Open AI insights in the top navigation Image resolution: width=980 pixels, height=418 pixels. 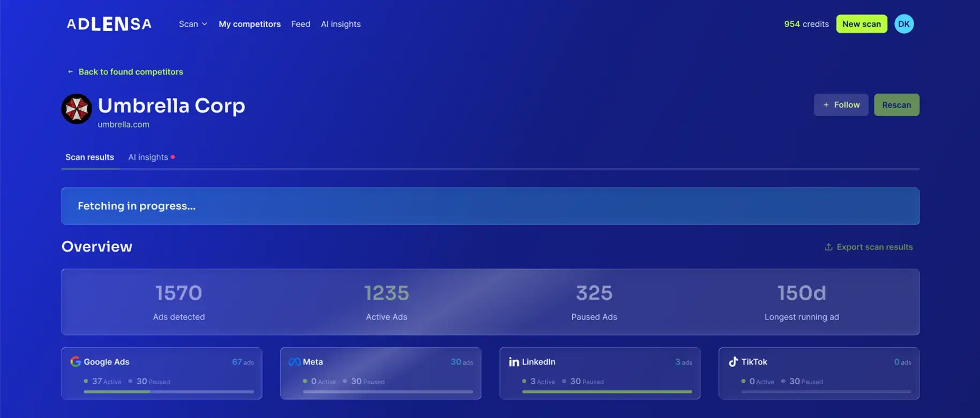[x=341, y=24]
